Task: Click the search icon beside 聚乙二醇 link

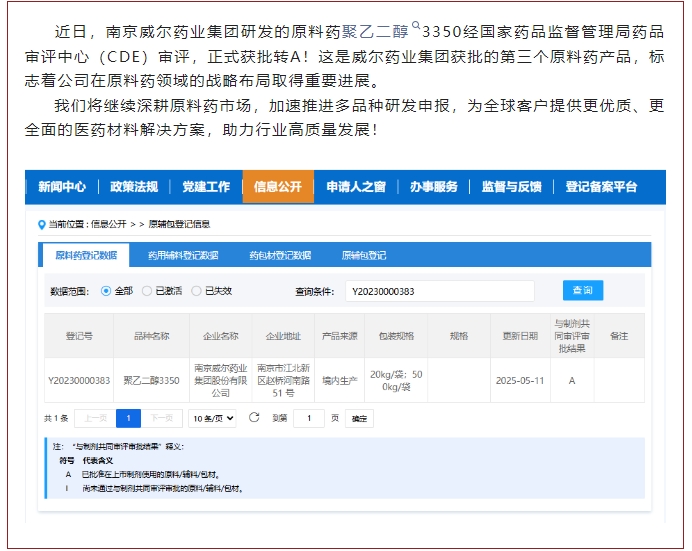Action: pos(416,25)
